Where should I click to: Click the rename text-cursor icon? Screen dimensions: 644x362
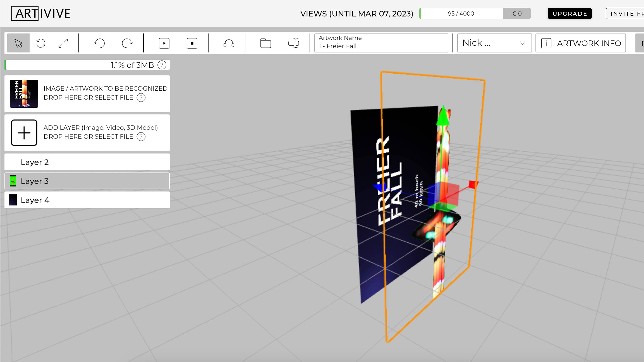click(294, 43)
